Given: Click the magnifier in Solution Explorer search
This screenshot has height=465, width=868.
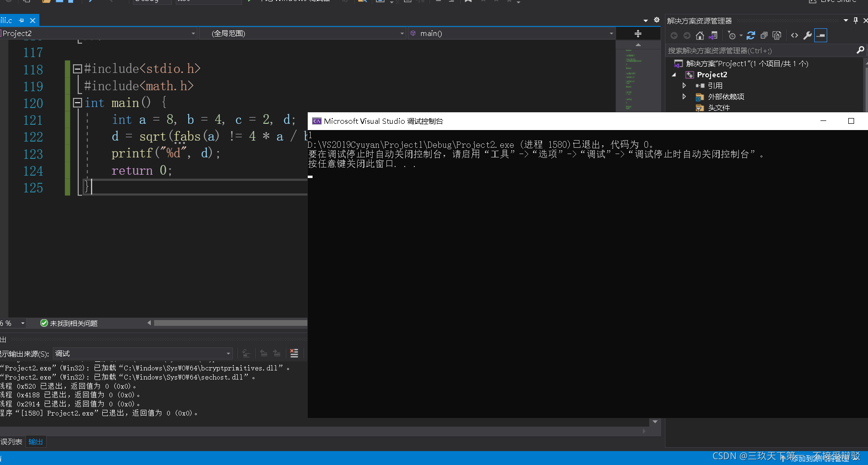Looking at the screenshot, I should 860,50.
